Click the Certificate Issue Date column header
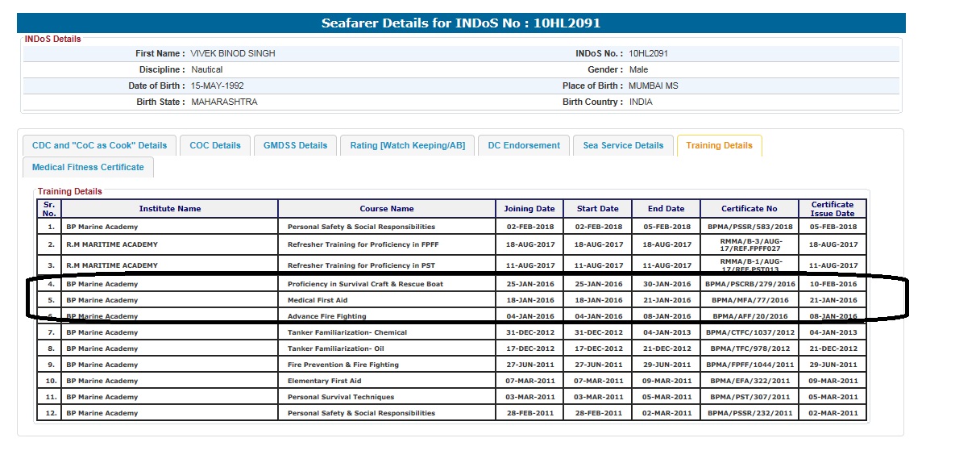This screenshot has height=459, width=980. (x=833, y=209)
